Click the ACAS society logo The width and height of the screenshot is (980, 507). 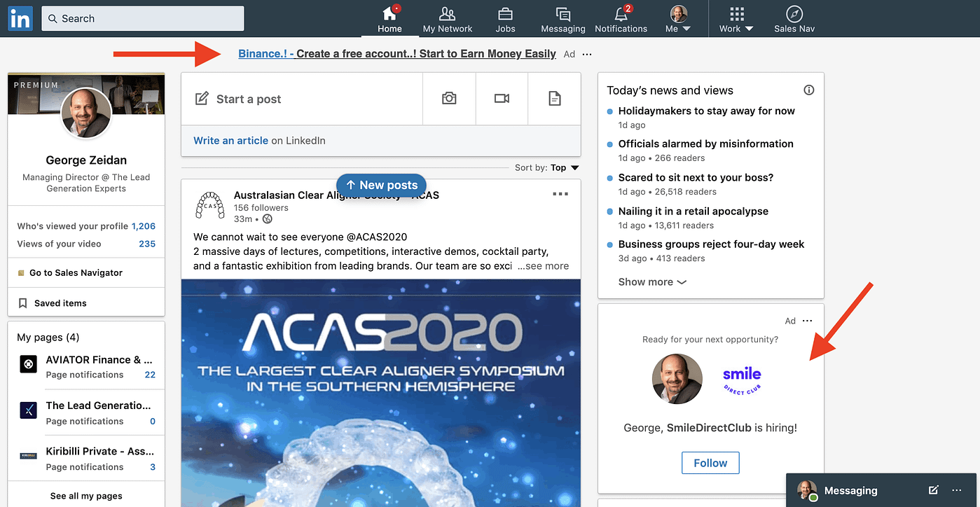click(x=209, y=205)
